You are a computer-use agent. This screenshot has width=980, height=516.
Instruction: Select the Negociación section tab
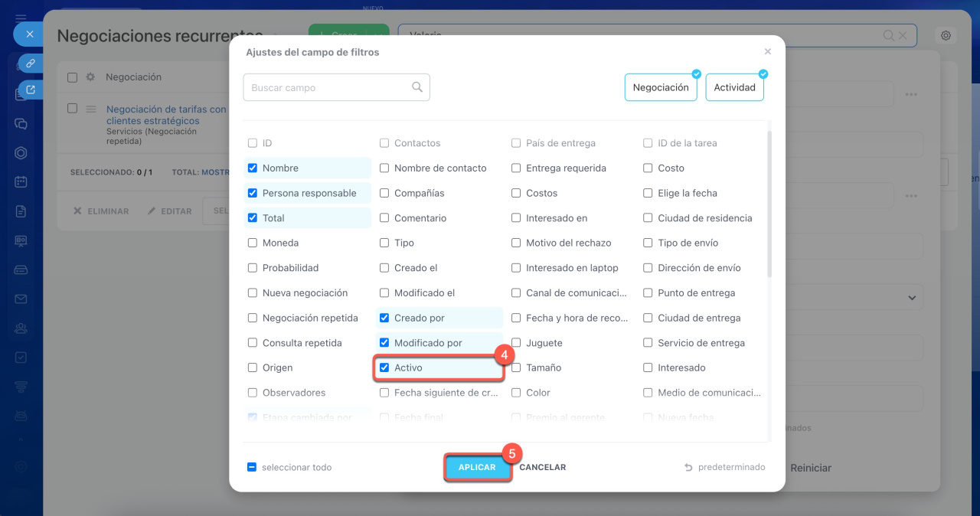click(660, 87)
